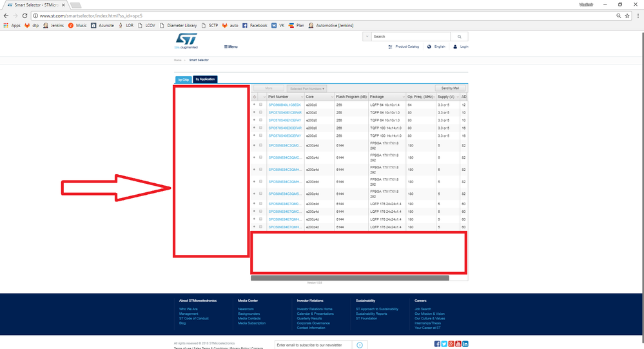Switch to the by Application tab
This screenshot has height=349, width=644.
coord(205,79)
